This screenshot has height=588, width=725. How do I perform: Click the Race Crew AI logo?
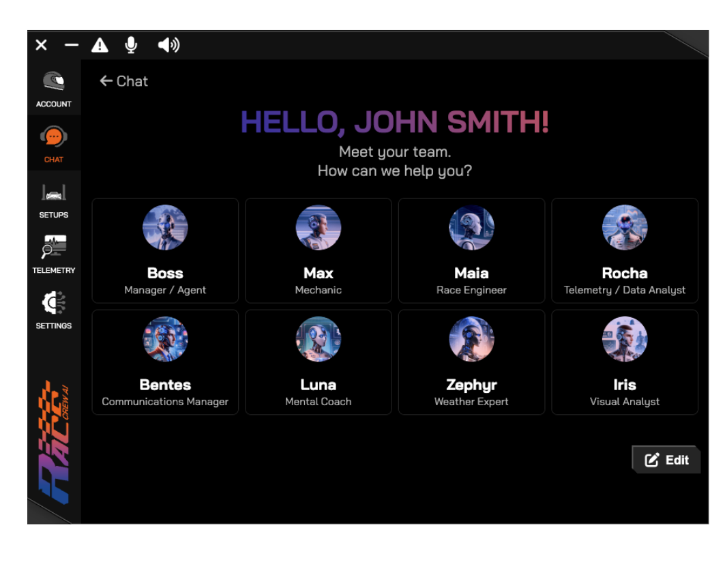pos(55,442)
